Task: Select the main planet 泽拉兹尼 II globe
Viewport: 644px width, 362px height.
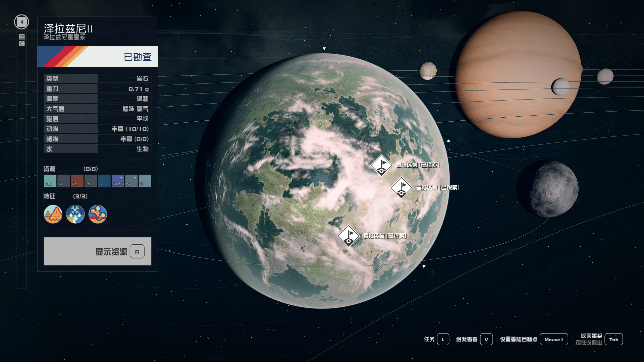Action: (x=322, y=181)
